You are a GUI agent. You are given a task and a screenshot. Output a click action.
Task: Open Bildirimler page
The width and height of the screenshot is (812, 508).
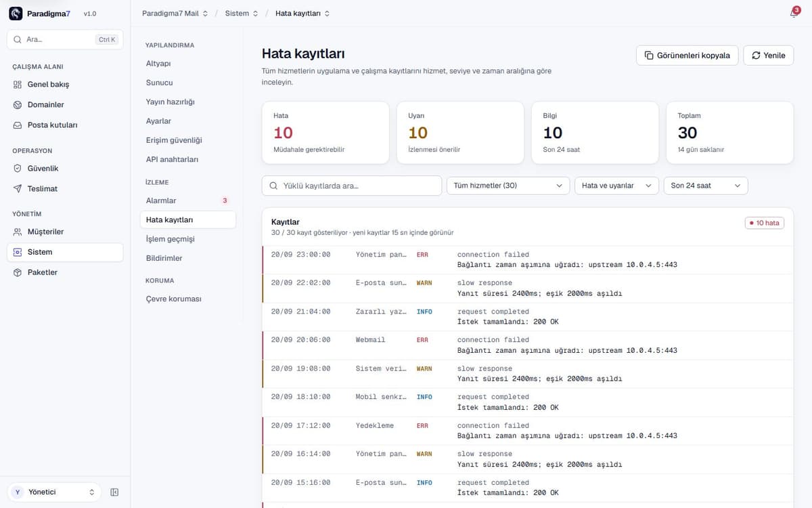(x=187, y=258)
